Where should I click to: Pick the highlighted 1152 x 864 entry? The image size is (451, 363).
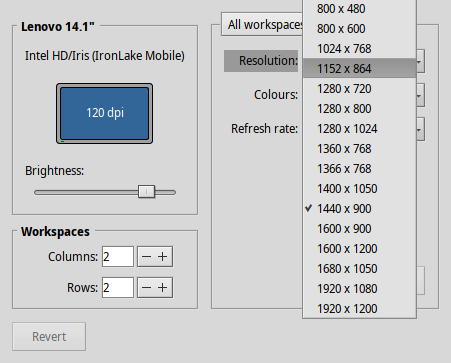359,69
